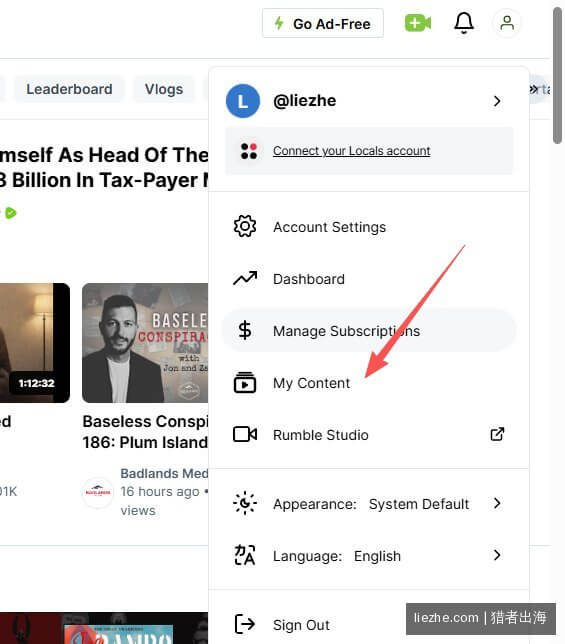Open the video thumbnail showing 1:12:32
565x644 pixels.
pyautogui.click(x=35, y=343)
